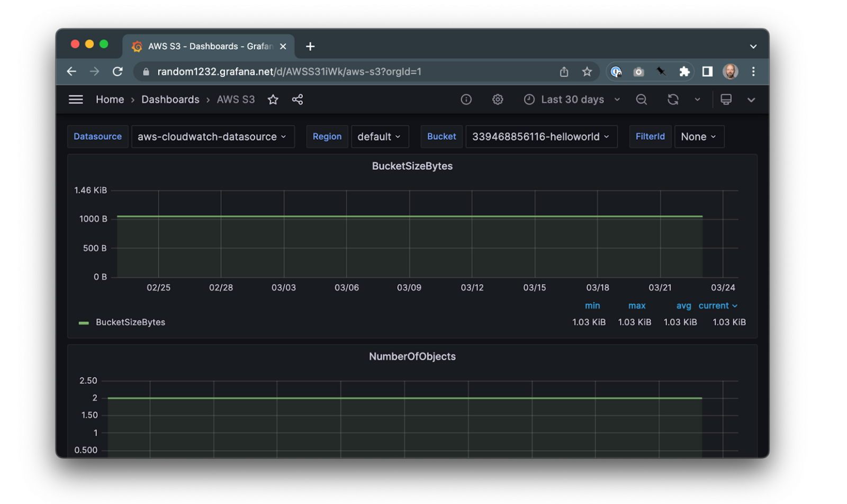The image size is (847, 504).
Task: View dashboard info via the info icon
Action: pos(465,99)
